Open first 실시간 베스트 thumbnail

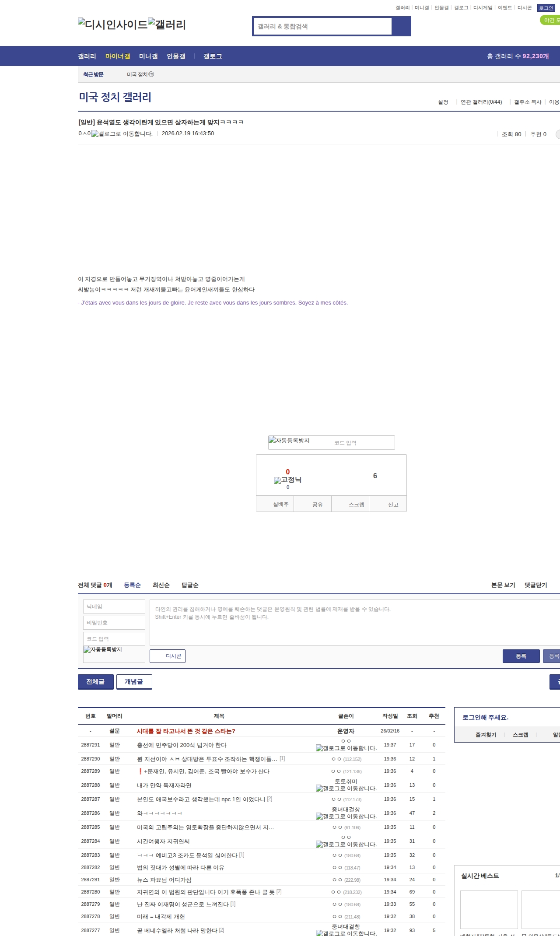click(489, 910)
